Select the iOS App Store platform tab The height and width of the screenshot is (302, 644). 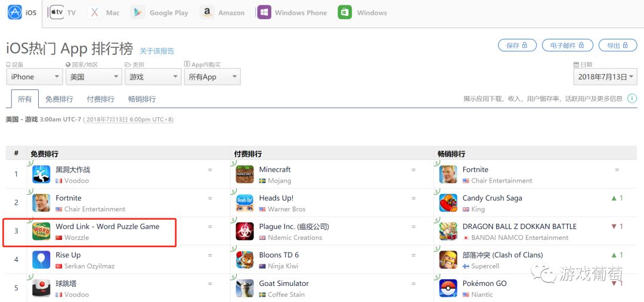pyautogui.click(x=22, y=13)
